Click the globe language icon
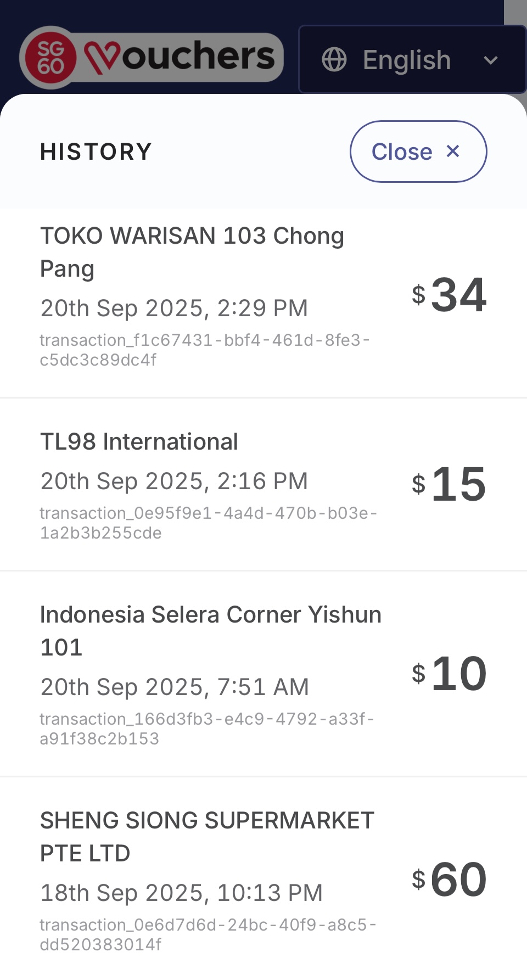This screenshot has width=527, height=980. click(334, 59)
